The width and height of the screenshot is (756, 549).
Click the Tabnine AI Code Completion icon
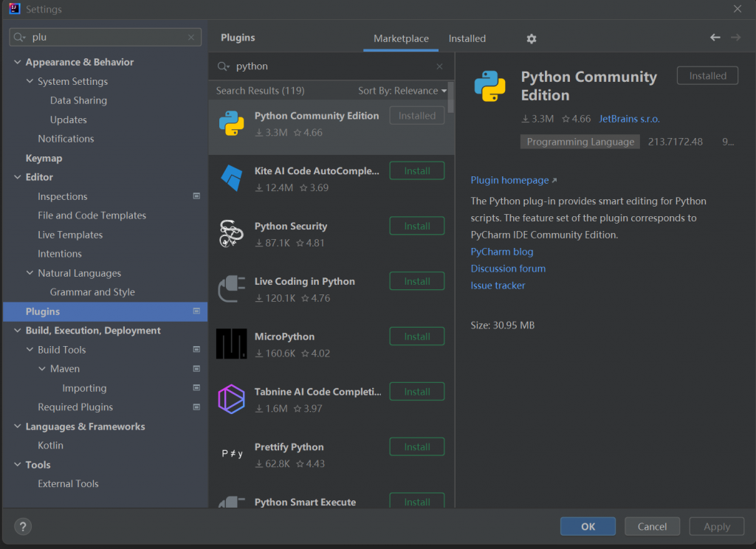[231, 399]
